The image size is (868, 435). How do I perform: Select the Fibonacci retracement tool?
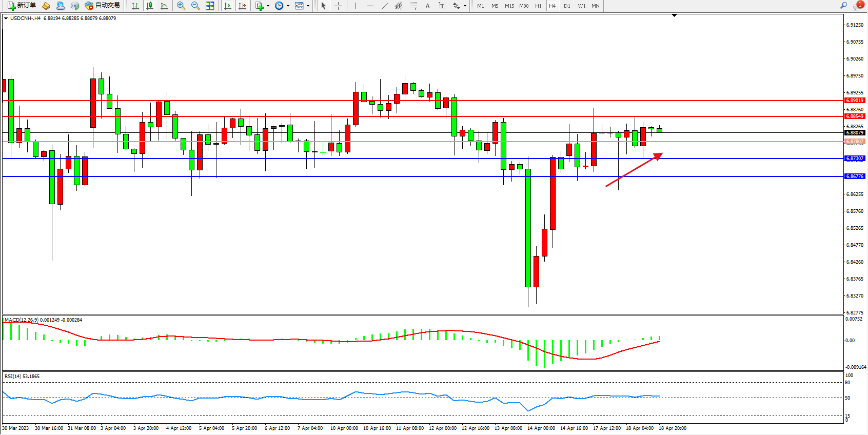pos(413,6)
